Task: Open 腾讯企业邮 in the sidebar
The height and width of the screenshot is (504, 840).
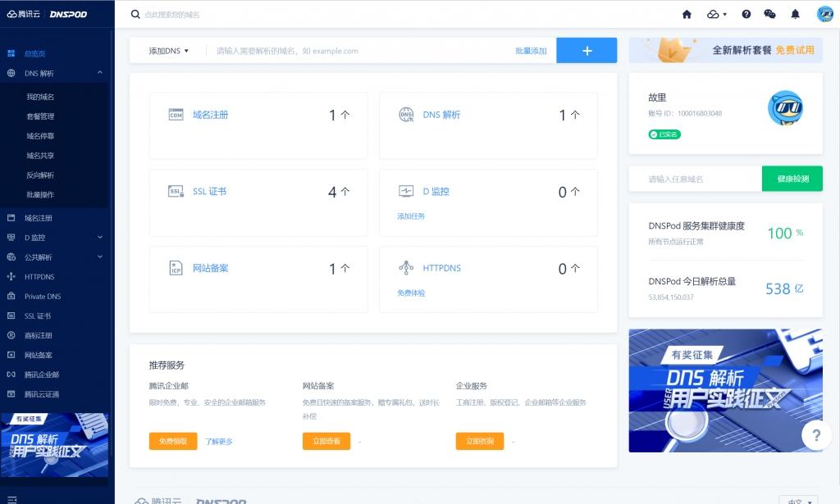Action: (x=42, y=375)
